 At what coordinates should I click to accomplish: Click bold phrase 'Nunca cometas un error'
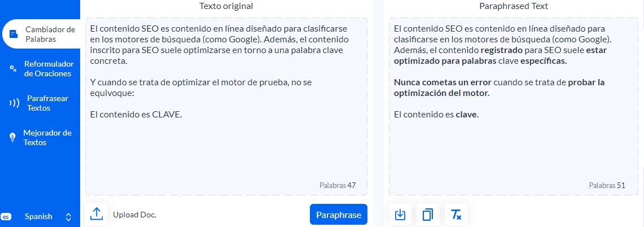tap(443, 82)
